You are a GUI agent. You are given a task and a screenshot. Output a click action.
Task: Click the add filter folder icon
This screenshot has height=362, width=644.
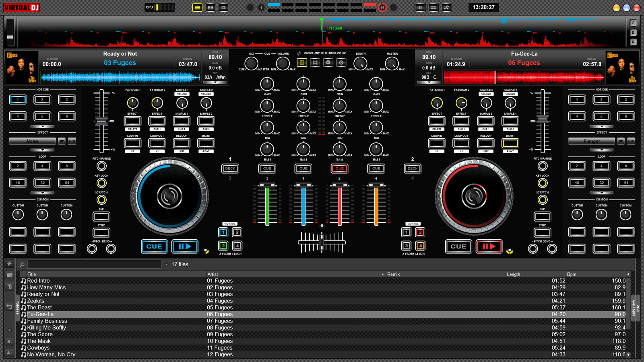10,286
